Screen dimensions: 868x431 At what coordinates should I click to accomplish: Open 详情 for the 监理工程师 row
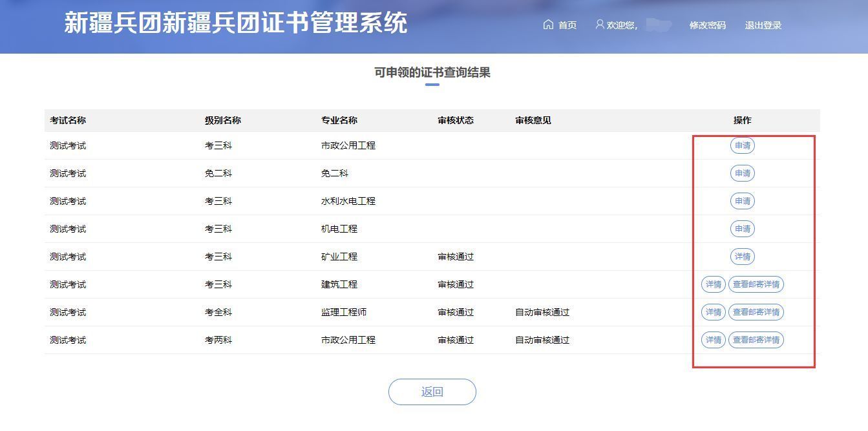coord(713,312)
